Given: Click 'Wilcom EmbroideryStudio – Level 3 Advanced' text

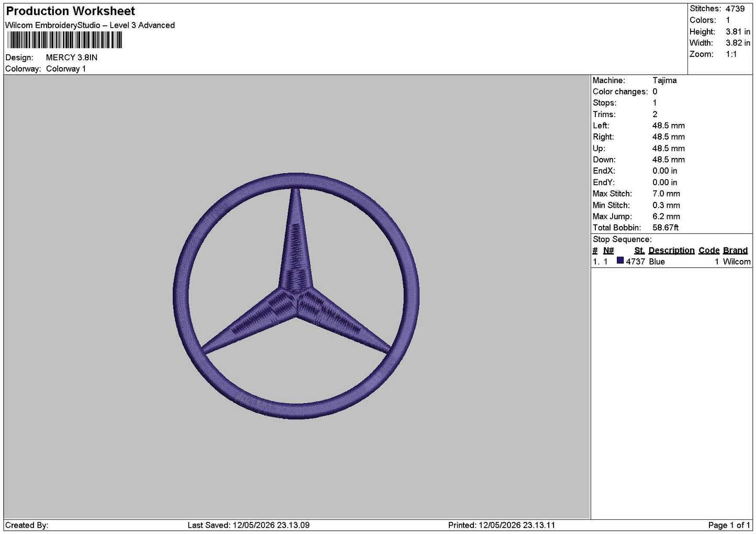Looking at the screenshot, I should [x=90, y=25].
